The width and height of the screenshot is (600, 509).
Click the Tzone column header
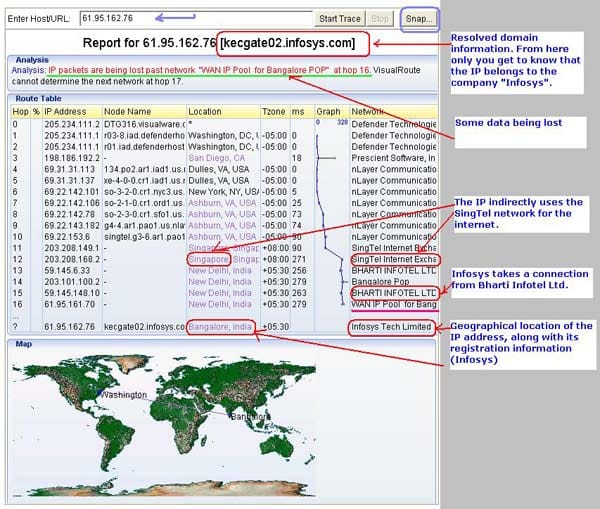273,112
